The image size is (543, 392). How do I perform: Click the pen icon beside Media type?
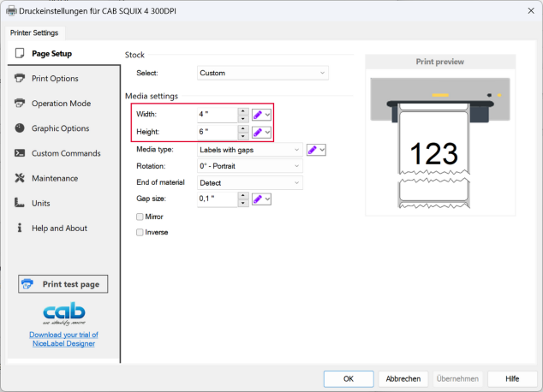(312, 150)
